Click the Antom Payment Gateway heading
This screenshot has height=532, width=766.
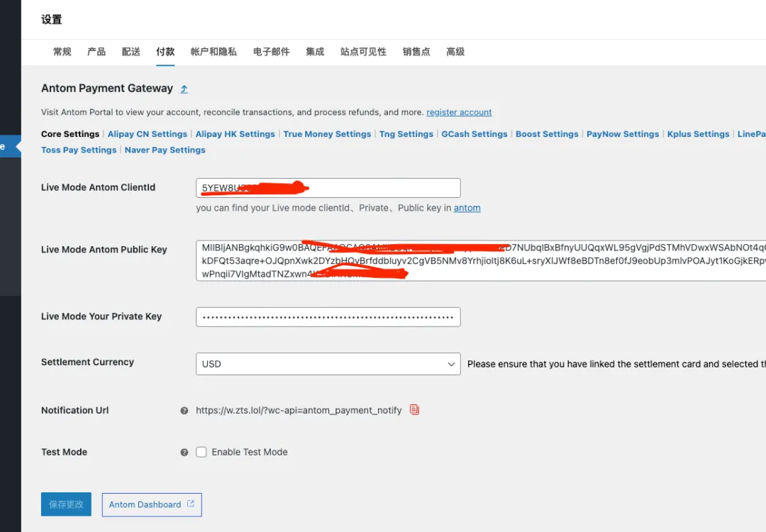107,89
